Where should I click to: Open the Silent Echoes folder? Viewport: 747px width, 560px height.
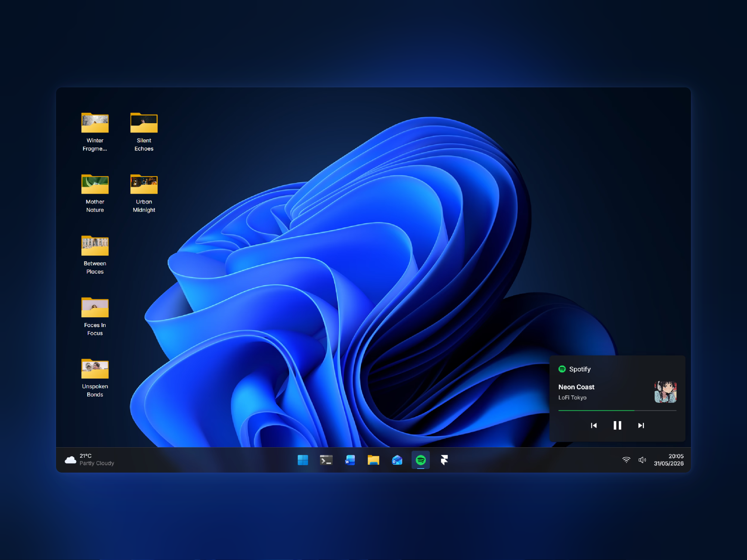[144, 123]
